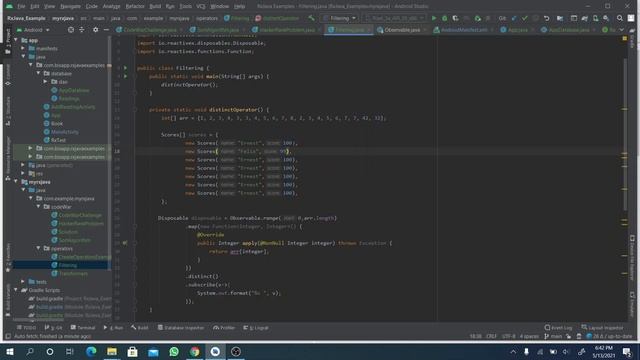
Task: Open the Logcat tool window
Action: click(256, 327)
